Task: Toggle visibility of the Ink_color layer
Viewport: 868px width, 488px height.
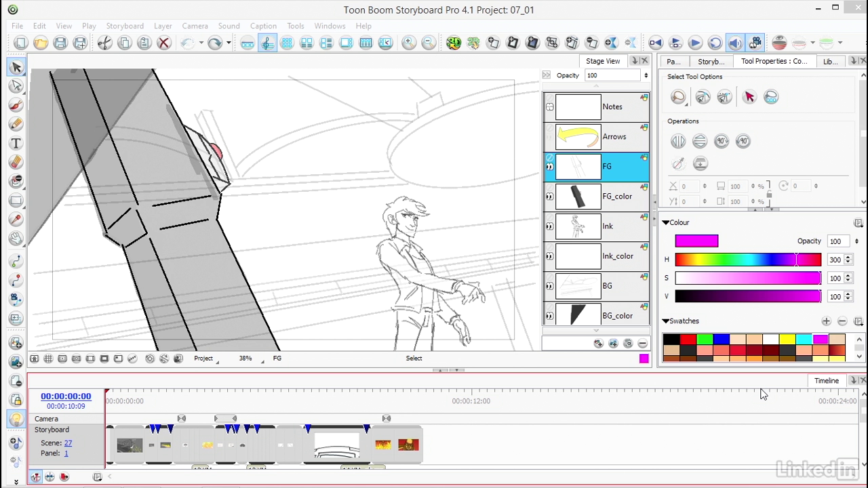Action: 550,256
